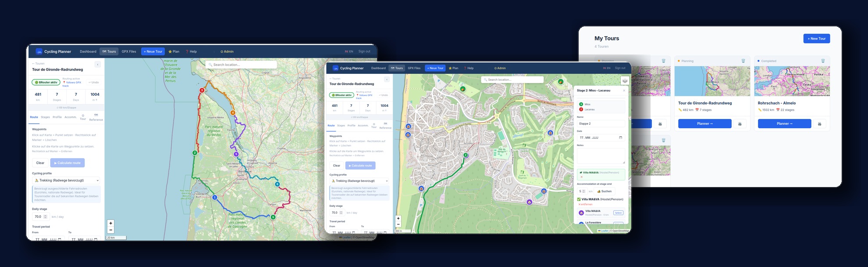Viewport: 868px width, 267px height.
Task: Click + New Tour in My Tours window
Action: pyautogui.click(x=816, y=39)
